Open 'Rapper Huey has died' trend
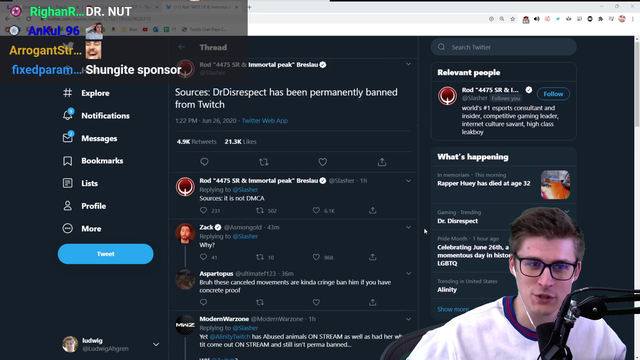 484,183
